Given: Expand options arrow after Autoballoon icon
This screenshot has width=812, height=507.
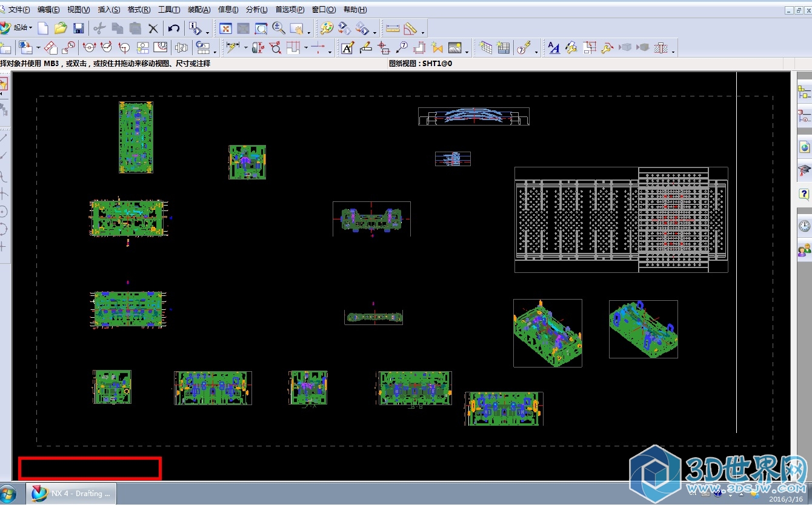Looking at the screenshot, I should (537, 51).
